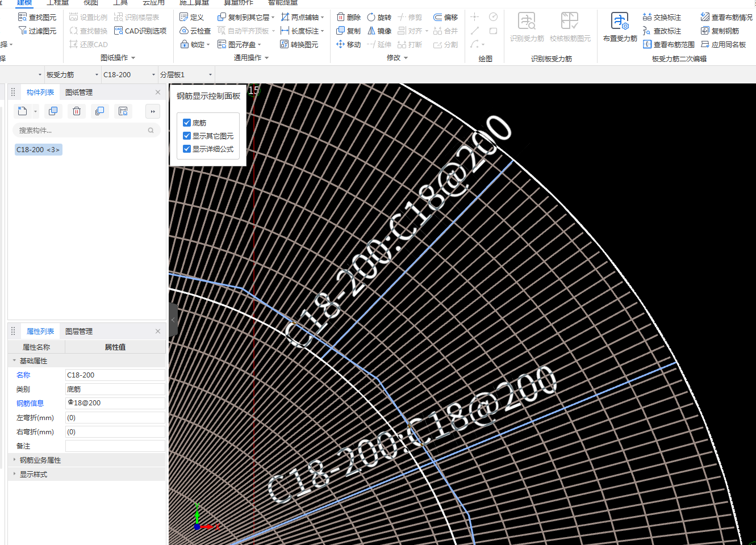Image resolution: width=756 pixels, height=545 pixels.
Task: Click the 定义 define tool
Action: pos(191,17)
